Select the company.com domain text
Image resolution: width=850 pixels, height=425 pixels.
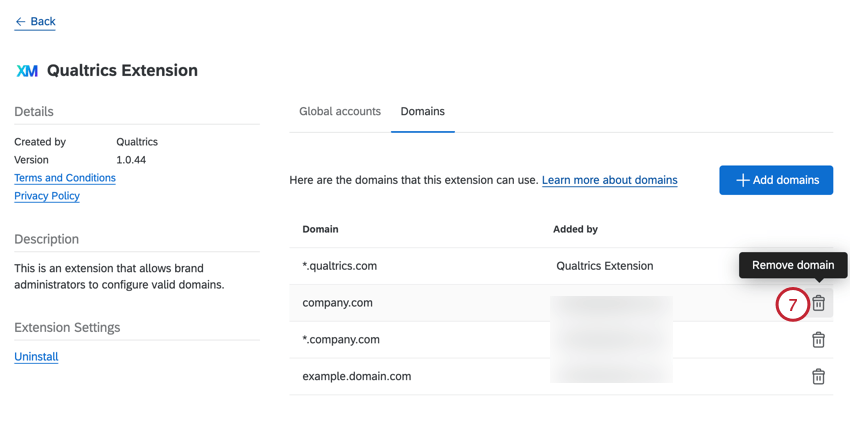click(x=337, y=303)
